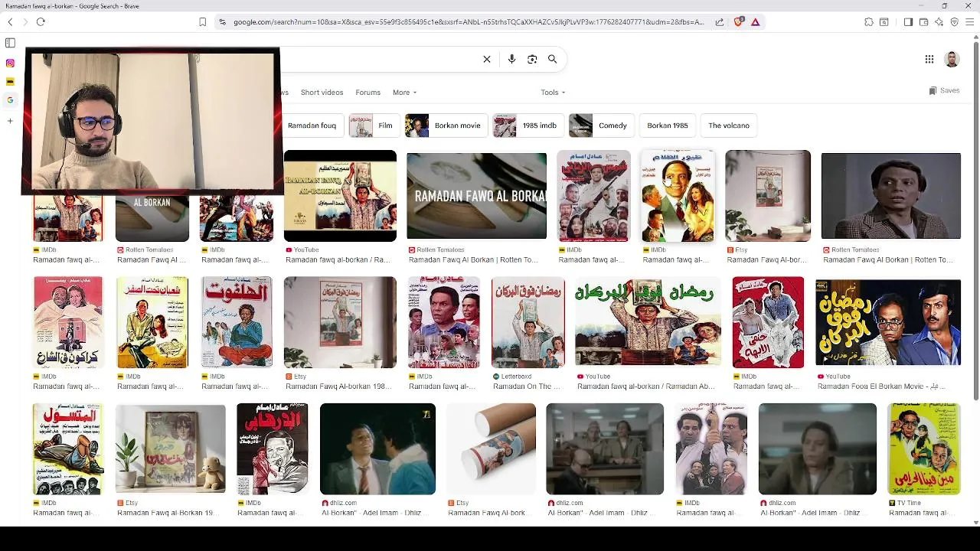
Task: Open link Ramadan On The ... Letterboxd
Action: [x=528, y=386]
